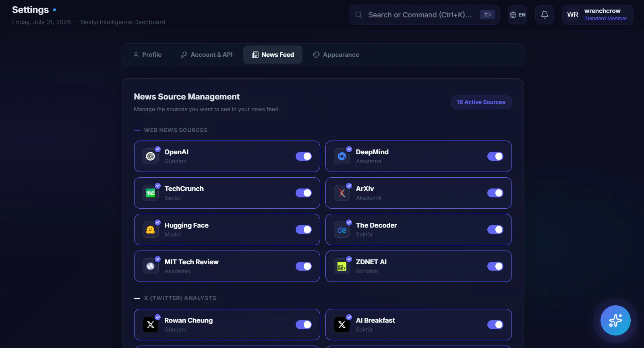Click the blue status dot beside Settings
Image resolution: width=644 pixels, height=348 pixels.
[54, 10]
